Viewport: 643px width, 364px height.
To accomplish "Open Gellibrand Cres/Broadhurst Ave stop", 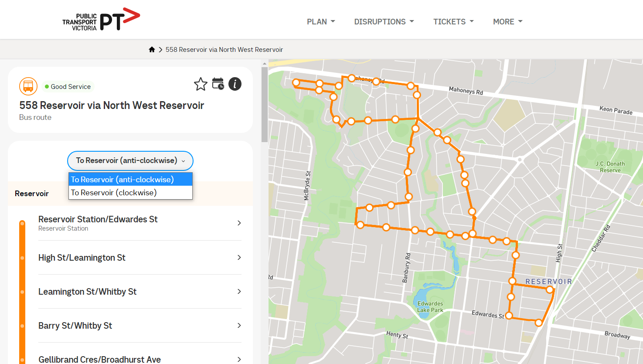I will click(x=100, y=359).
